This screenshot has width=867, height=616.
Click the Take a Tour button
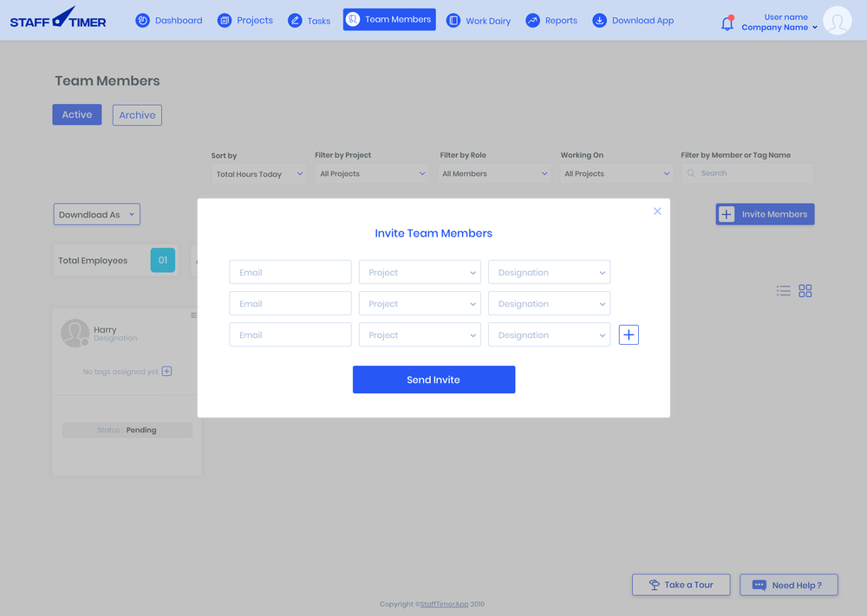click(681, 585)
